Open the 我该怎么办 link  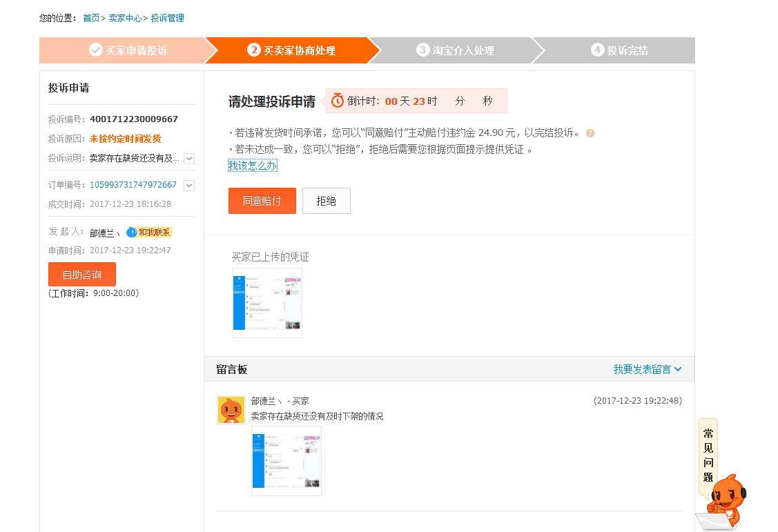(253, 165)
